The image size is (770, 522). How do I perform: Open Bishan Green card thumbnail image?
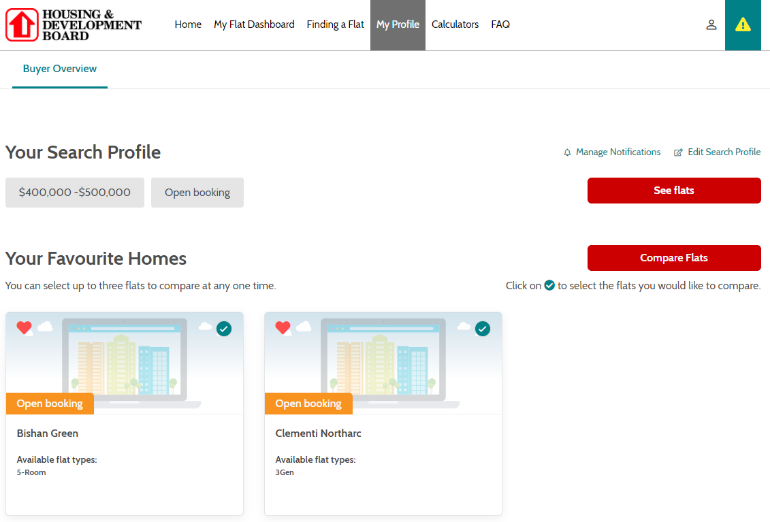[x=125, y=362]
